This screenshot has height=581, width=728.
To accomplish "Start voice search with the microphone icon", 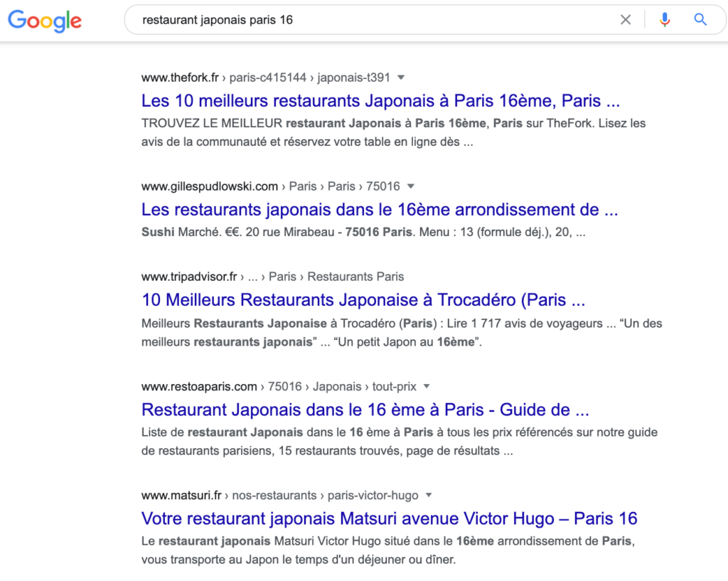I will 665,20.
